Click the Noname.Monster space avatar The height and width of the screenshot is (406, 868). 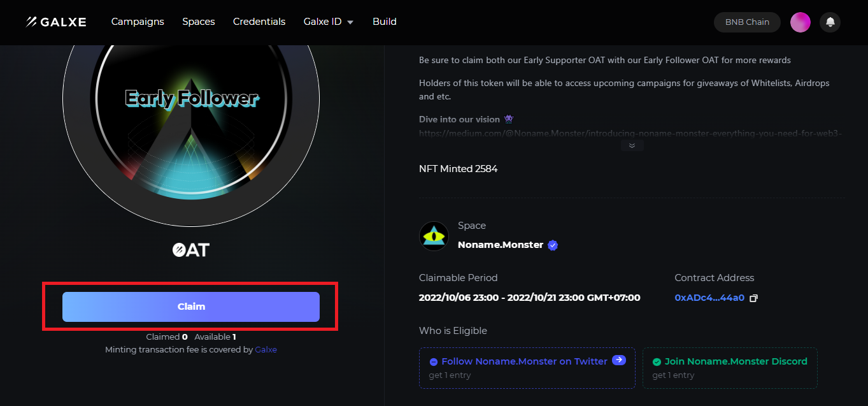(x=434, y=236)
